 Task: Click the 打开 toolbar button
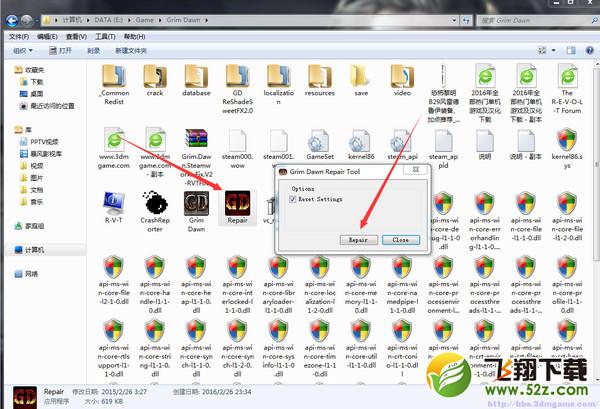[60, 51]
